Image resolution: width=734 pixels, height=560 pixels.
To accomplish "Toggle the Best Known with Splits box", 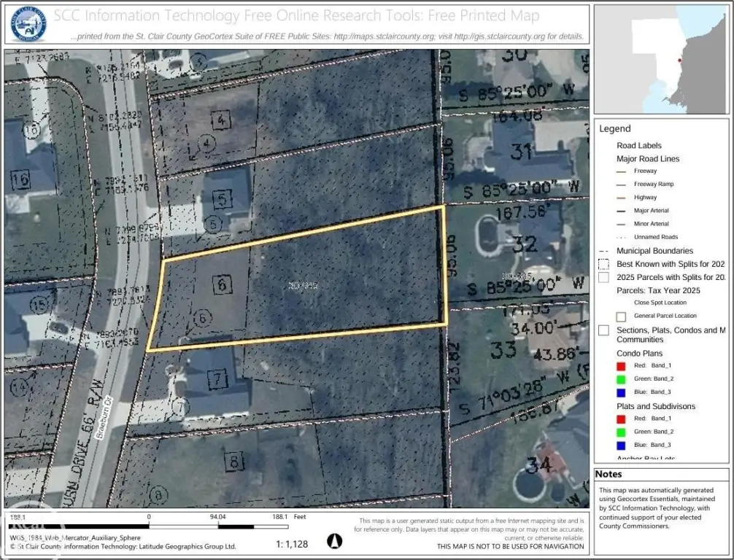I will (x=603, y=264).
